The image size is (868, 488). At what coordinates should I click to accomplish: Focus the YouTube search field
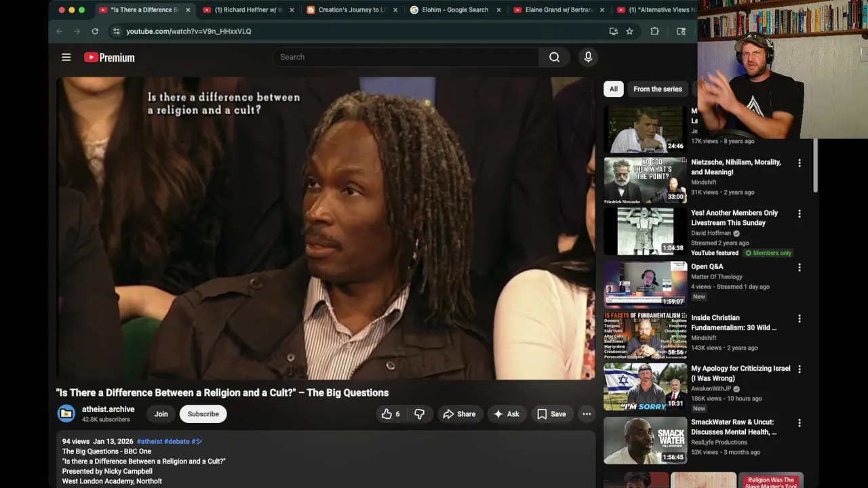tap(406, 57)
